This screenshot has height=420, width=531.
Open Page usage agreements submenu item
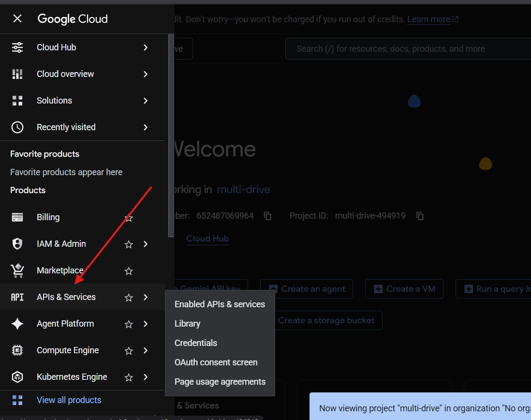[x=220, y=382]
